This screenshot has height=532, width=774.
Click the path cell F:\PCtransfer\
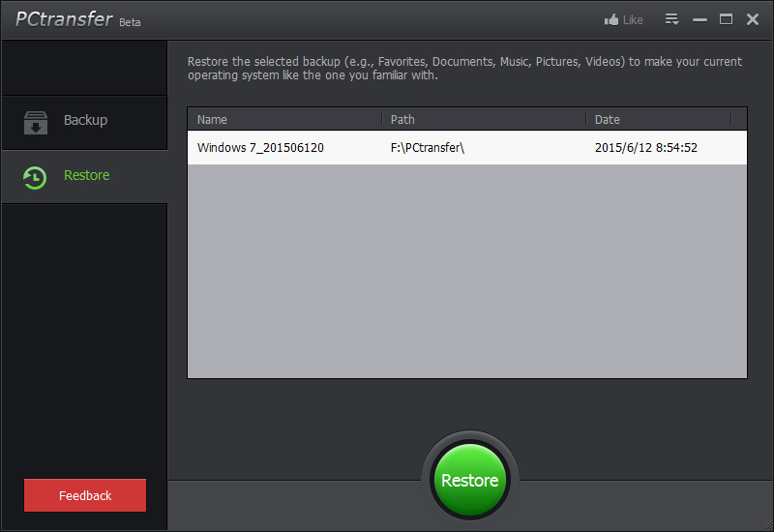[428, 148]
